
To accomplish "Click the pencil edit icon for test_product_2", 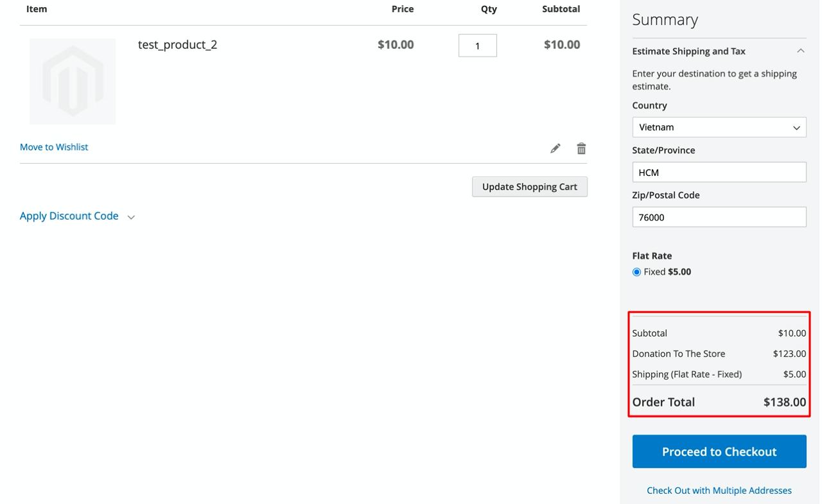I will tap(555, 148).
